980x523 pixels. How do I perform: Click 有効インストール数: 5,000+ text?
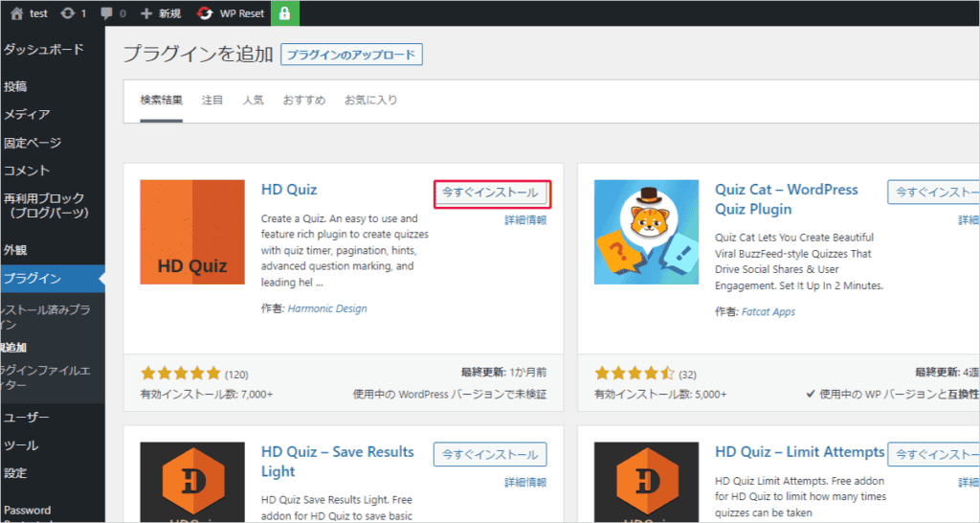660,395
